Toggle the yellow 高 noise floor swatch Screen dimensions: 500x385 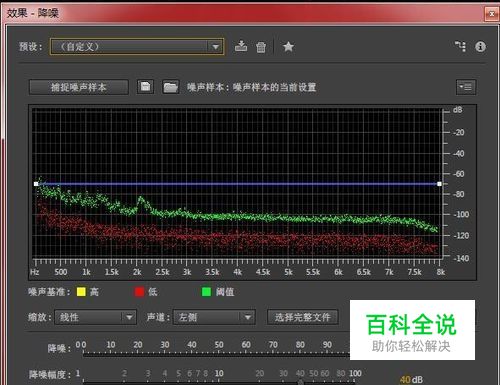tap(81, 292)
